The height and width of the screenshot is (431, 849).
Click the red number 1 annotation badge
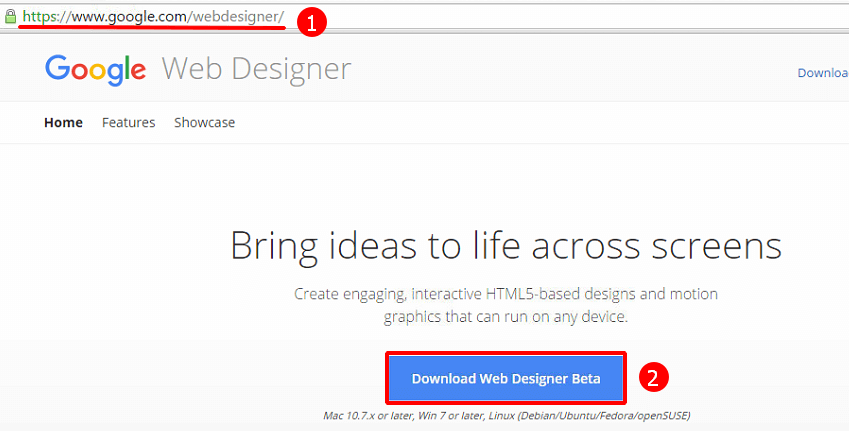coord(313,24)
